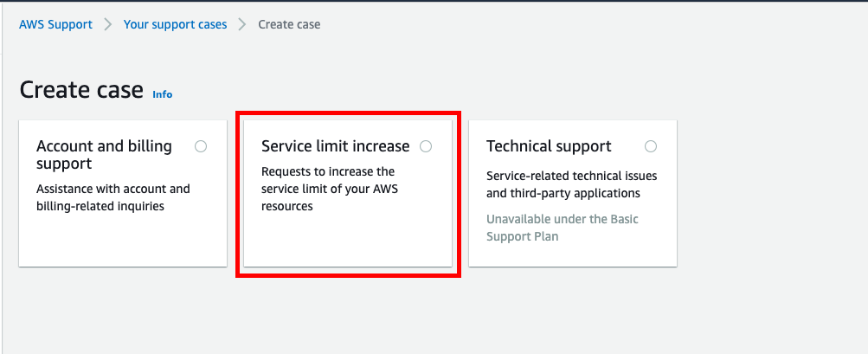
Task: Click the Account and billing support card title
Action: (104, 155)
